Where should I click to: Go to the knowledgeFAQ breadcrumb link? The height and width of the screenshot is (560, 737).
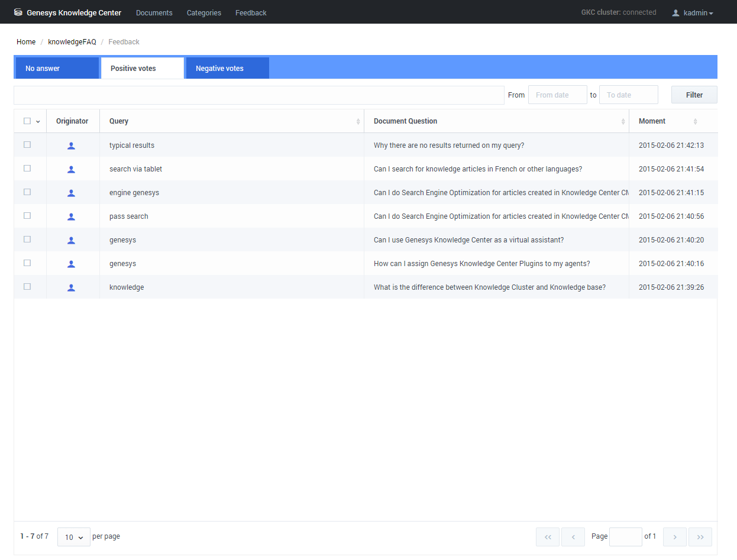[72, 42]
